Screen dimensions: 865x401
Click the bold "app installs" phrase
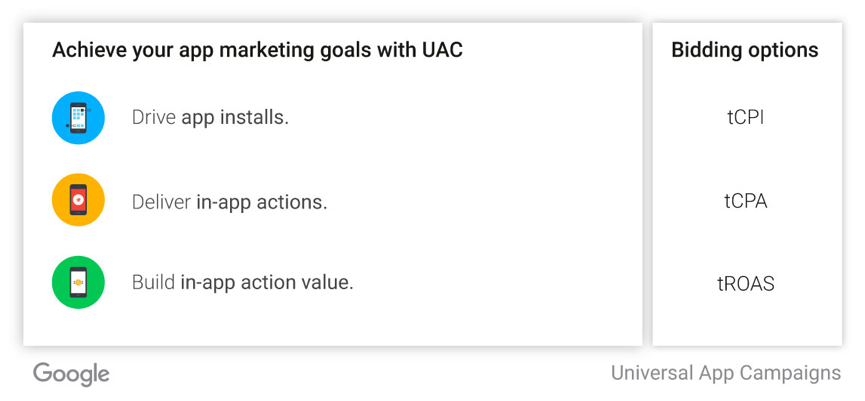[x=235, y=118]
